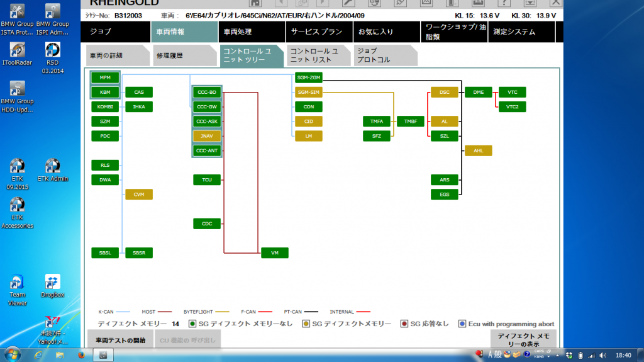The image size is (644, 362).
Task: Select the SGM-SIM control unit node
Action: click(308, 92)
